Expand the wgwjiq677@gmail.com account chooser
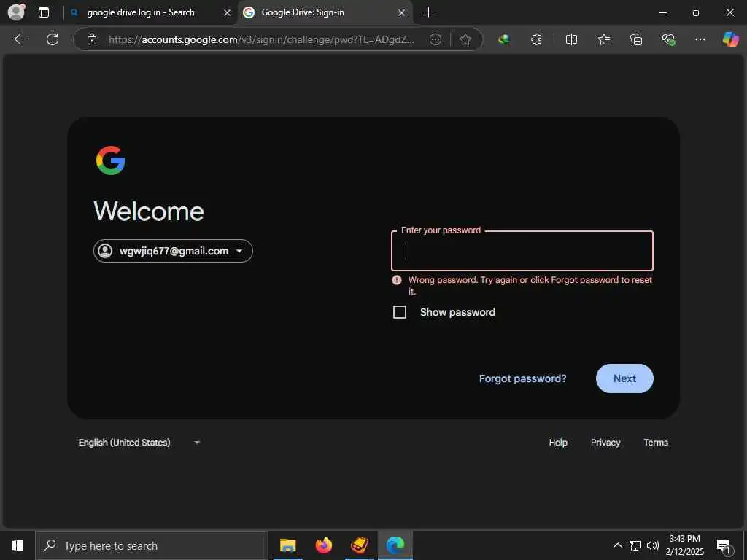Viewport: 747px width, 560px height. pos(173,251)
